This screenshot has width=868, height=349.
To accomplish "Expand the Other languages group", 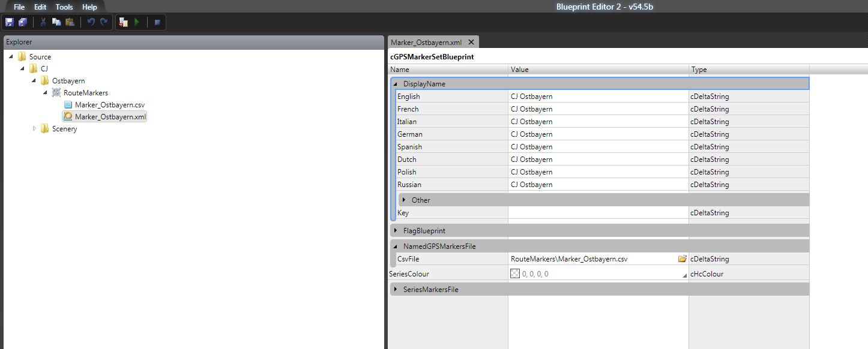I will 404,200.
